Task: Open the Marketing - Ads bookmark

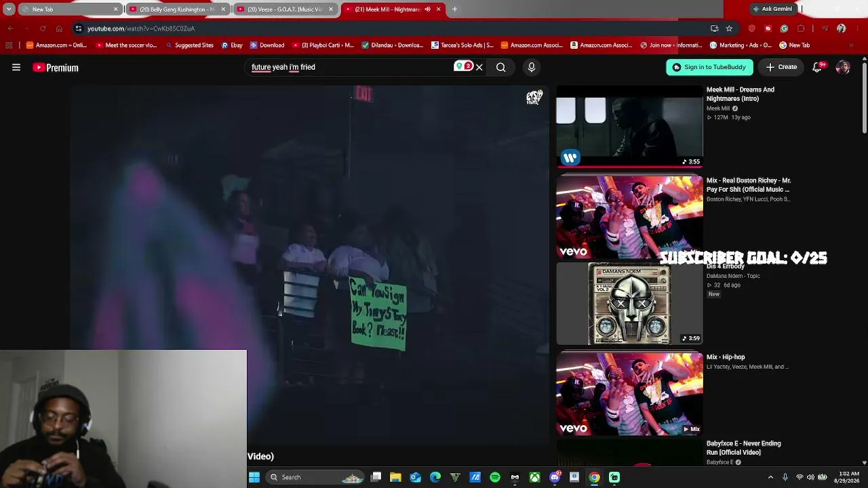Action: point(741,45)
